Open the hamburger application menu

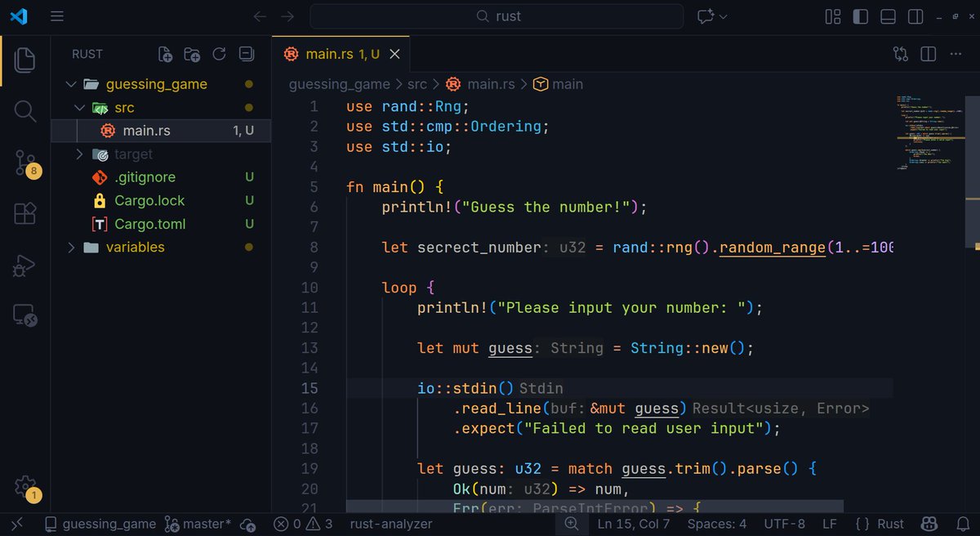[56, 16]
